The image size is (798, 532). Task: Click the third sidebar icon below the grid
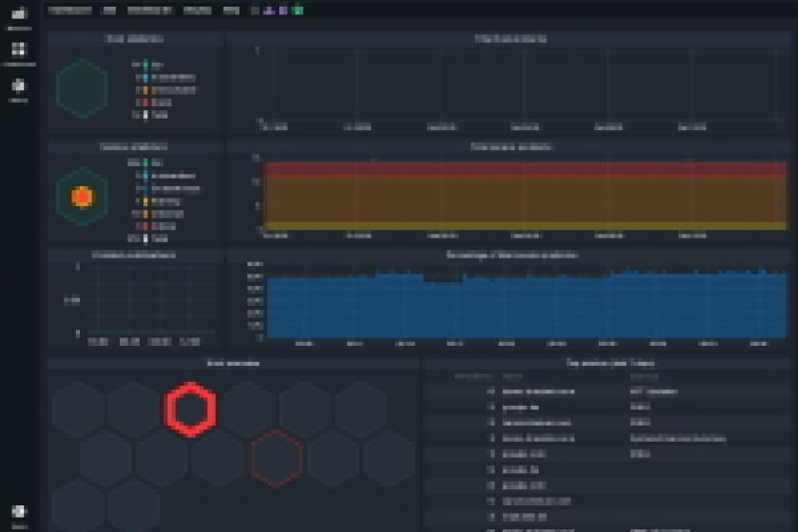click(x=18, y=86)
